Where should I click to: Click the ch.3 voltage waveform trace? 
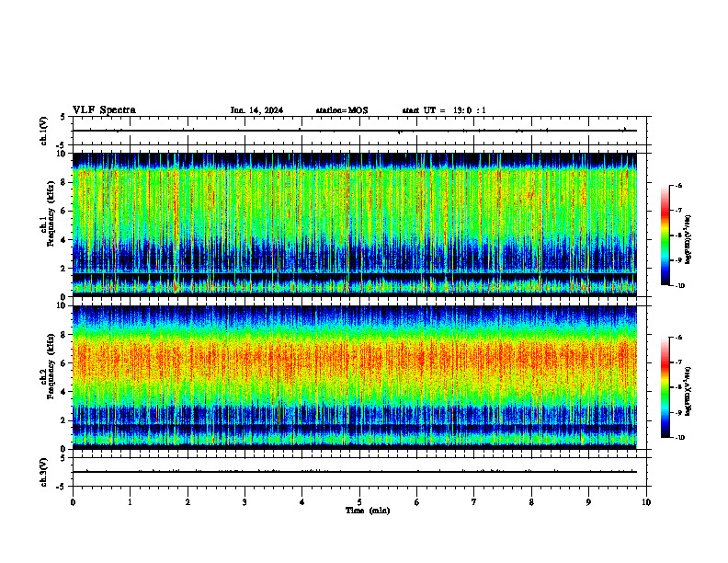pos(355,472)
